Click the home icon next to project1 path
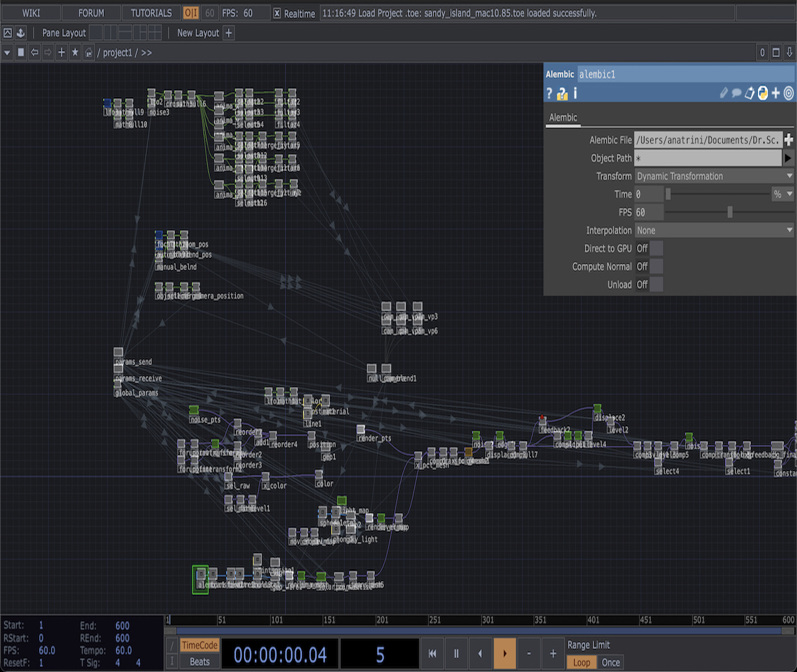The height and width of the screenshot is (672, 797). [87, 52]
